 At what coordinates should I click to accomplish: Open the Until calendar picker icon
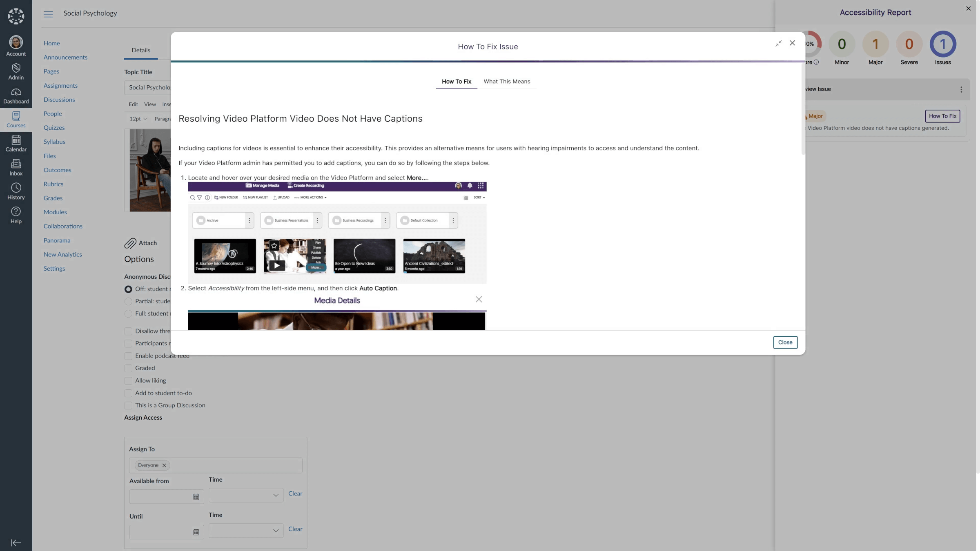[x=196, y=532]
